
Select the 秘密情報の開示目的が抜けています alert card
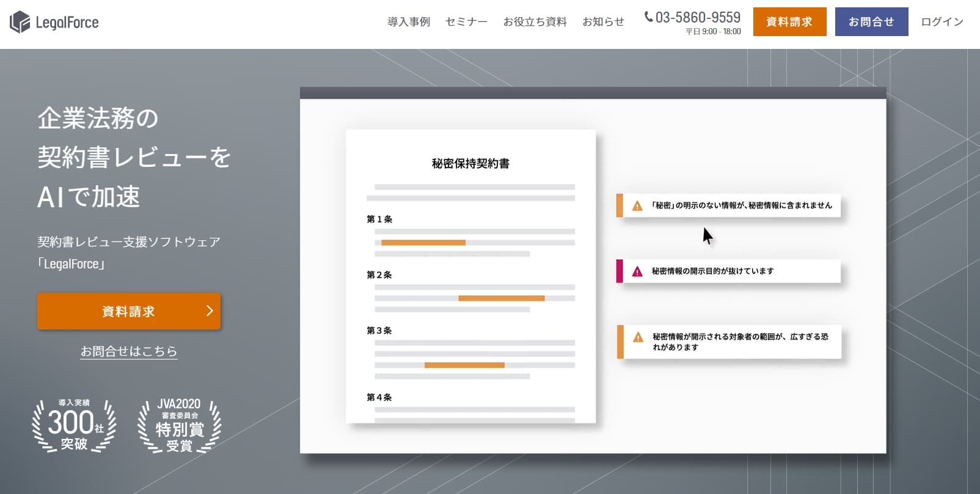(728, 271)
